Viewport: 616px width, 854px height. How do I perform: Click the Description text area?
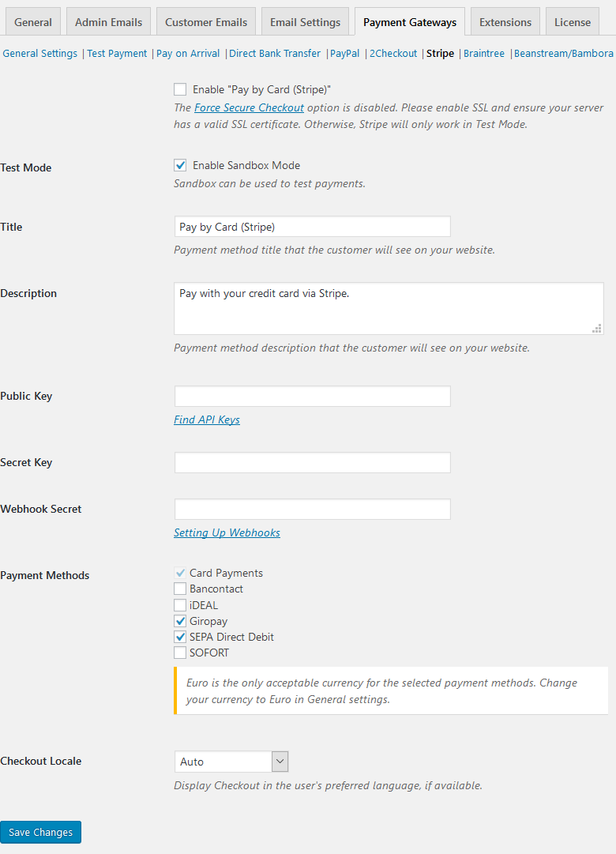(389, 308)
